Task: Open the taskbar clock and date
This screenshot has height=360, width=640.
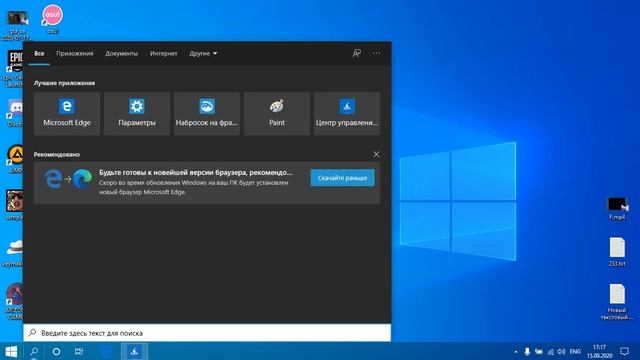Action: coord(599,351)
